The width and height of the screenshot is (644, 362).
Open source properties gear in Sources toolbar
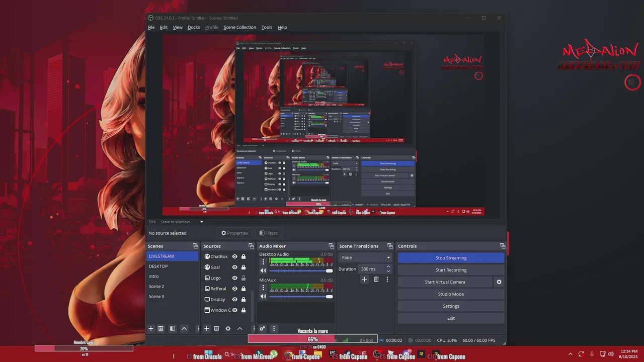pos(228,328)
